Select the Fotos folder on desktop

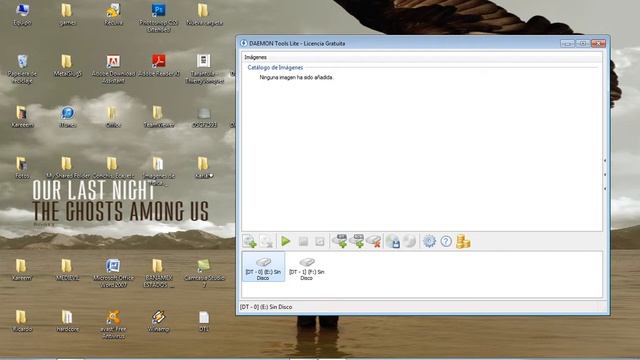point(22,168)
